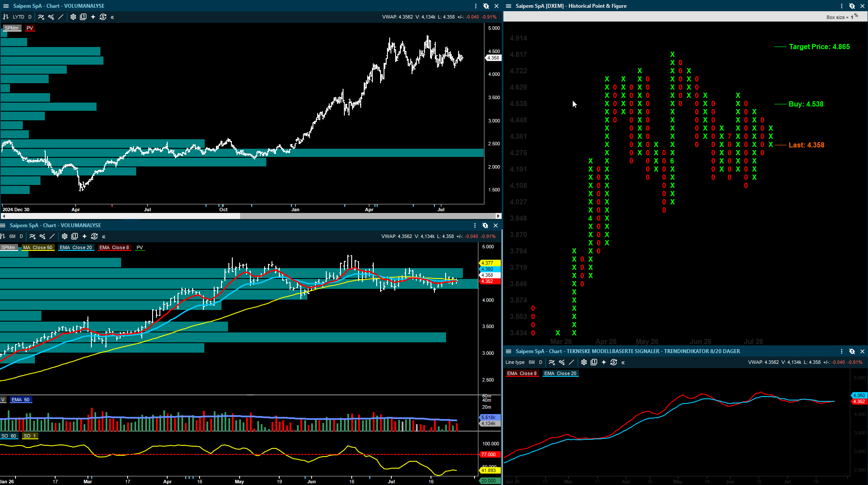Select draw line tool in top-left chart
Screen dimensions: 868x485
61,17
